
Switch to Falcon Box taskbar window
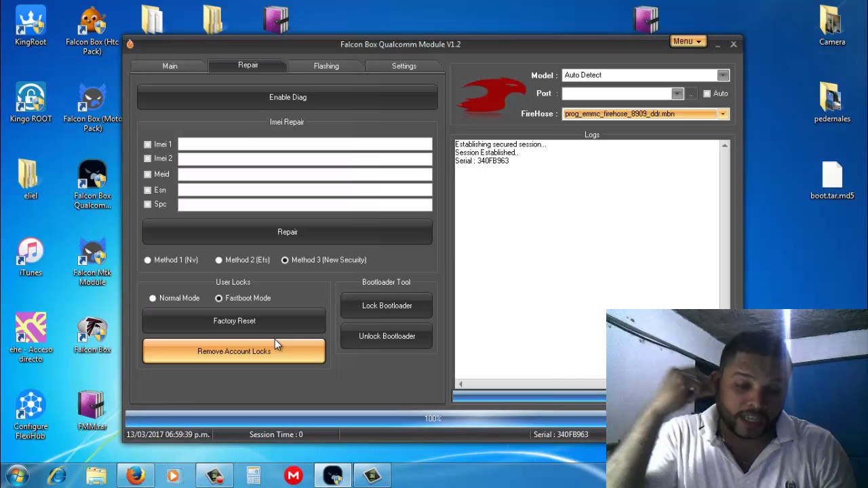click(x=332, y=476)
